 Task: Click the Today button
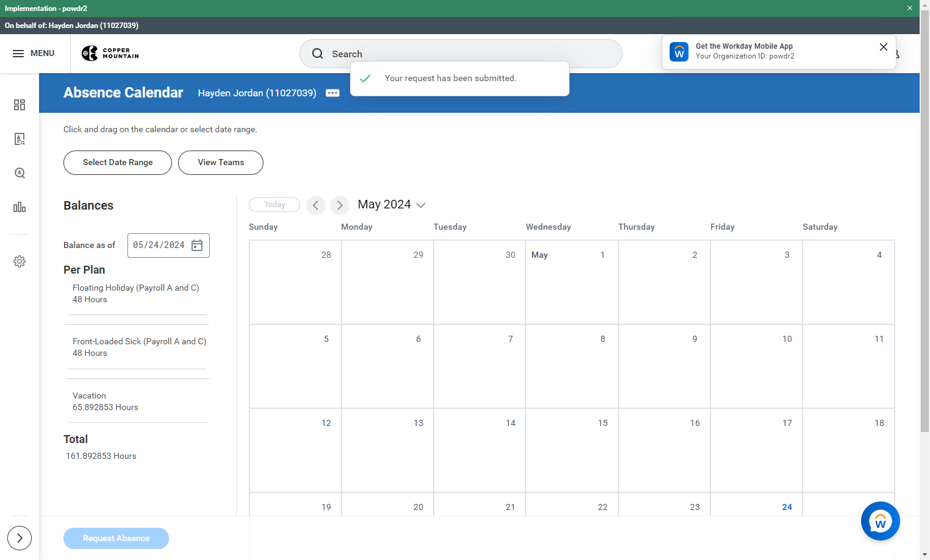pyautogui.click(x=274, y=205)
